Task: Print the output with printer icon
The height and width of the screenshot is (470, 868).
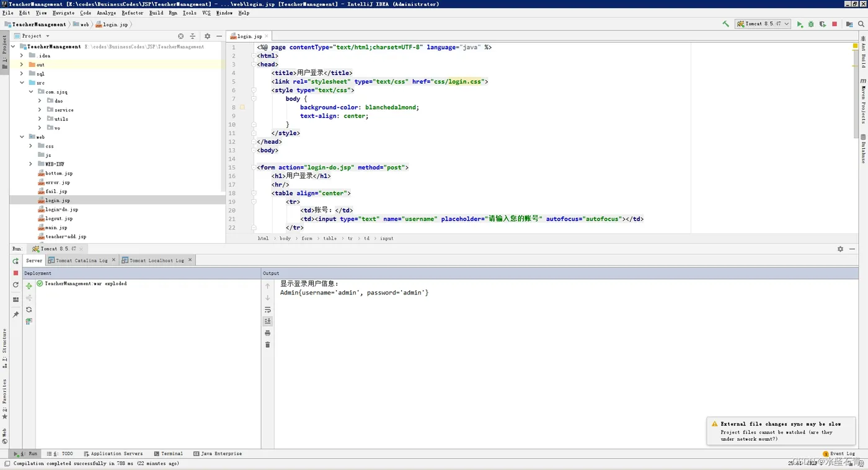Action: tap(268, 333)
